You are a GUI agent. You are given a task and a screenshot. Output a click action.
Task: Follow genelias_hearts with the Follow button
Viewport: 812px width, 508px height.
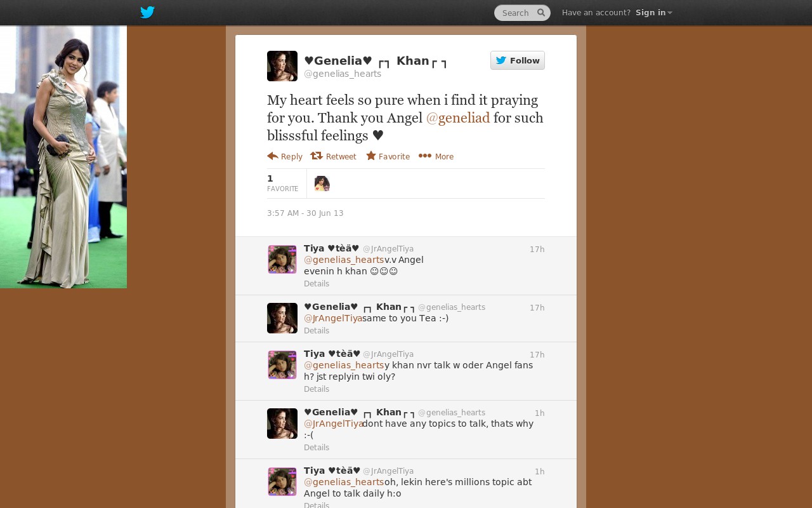click(518, 60)
